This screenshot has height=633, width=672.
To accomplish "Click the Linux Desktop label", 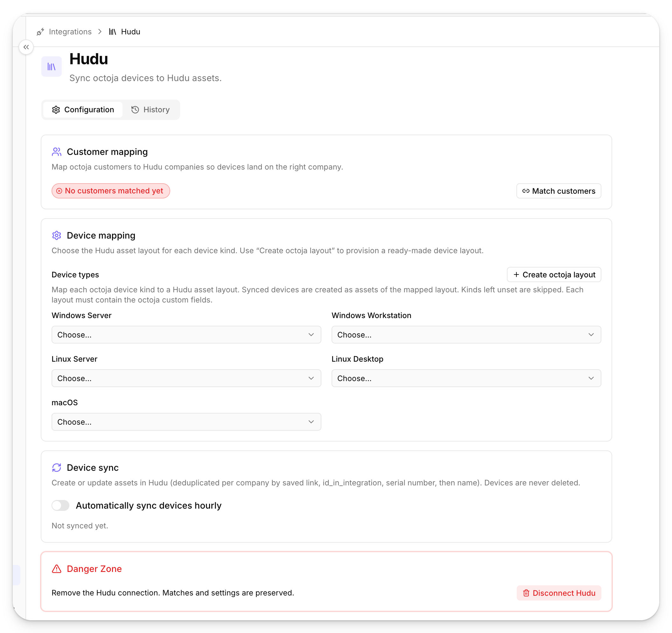I will point(357,359).
